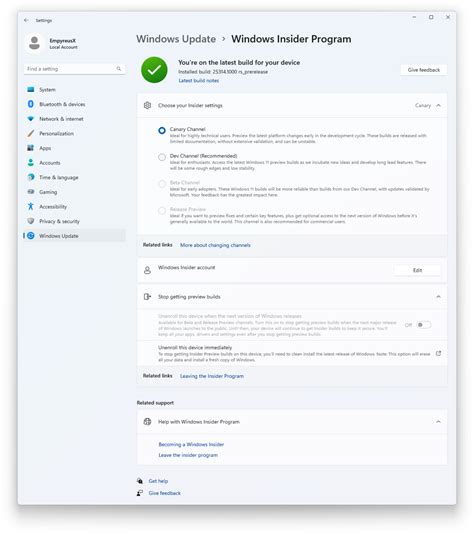
Task: Click the Windows Insider account person icon
Action: 147,270
